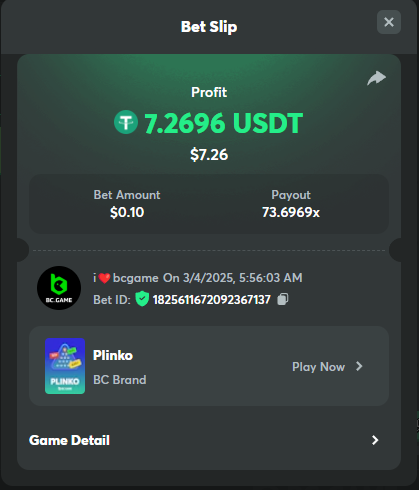
Task: Click the chevron beside Play Now
Action: (359, 366)
